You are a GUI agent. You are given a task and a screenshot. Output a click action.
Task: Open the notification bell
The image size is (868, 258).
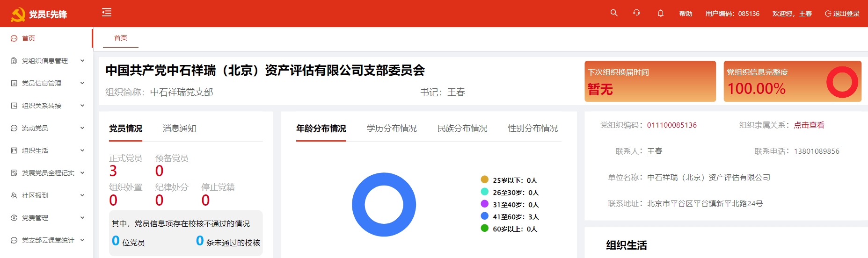[661, 13]
